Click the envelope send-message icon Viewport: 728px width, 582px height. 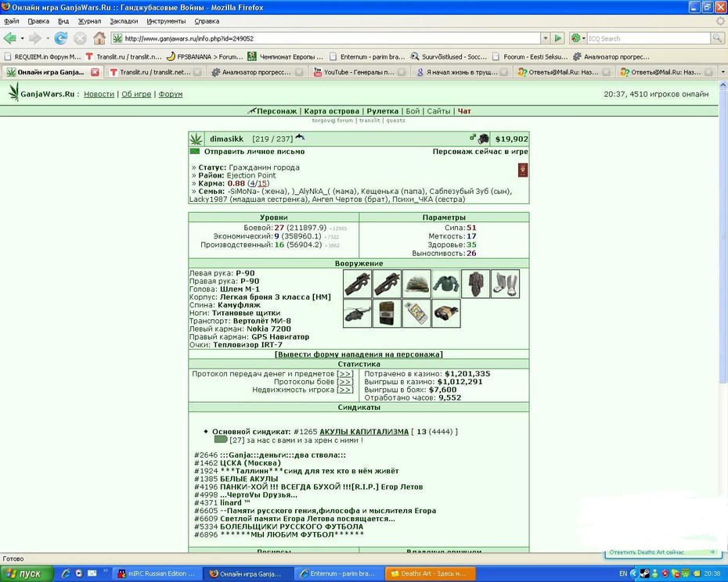195,151
